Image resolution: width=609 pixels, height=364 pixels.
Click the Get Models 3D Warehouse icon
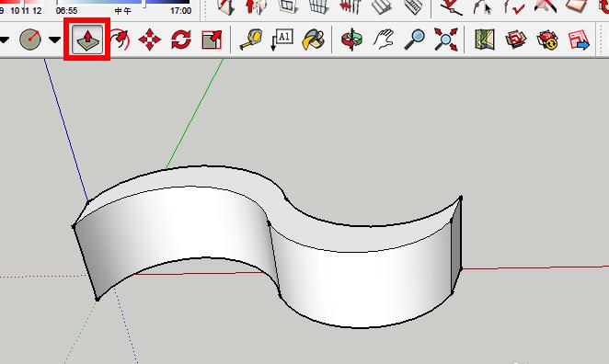pos(516,40)
